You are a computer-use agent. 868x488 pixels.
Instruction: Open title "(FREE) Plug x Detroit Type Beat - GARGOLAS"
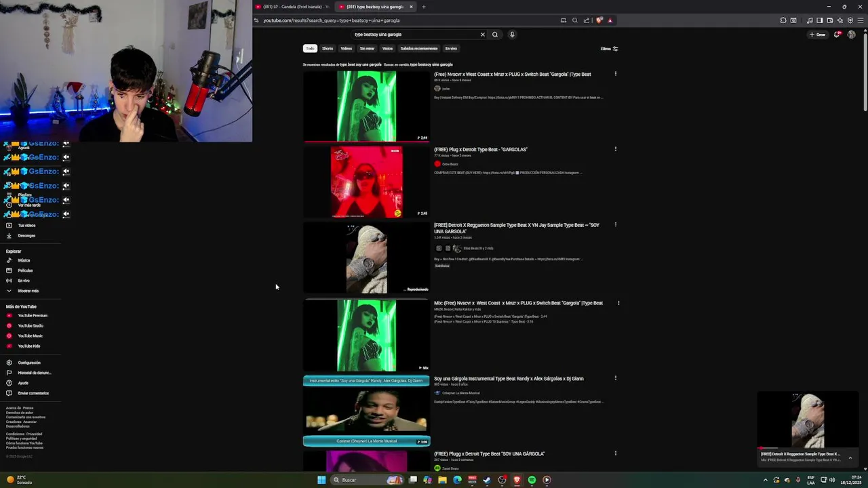[x=481, y=149]
